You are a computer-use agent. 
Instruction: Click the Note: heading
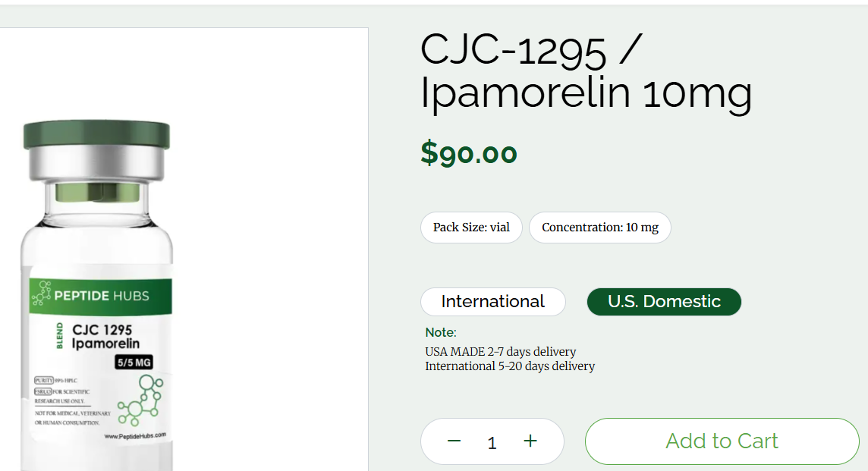441,332
